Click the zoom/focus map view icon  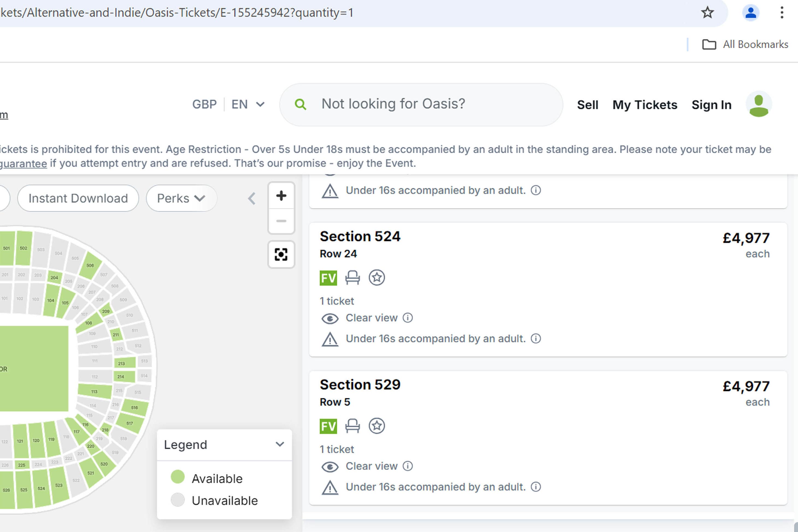[x=280, y=254]
